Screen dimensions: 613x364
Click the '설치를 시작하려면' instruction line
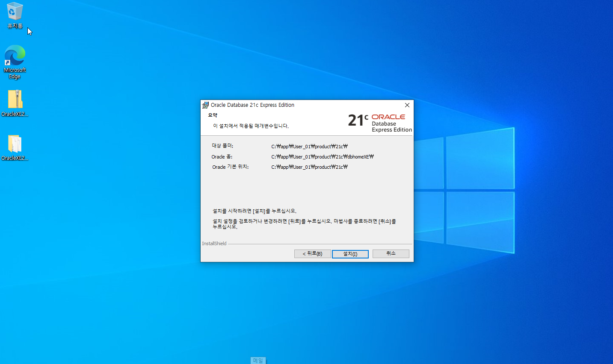[x=255, y=211]
